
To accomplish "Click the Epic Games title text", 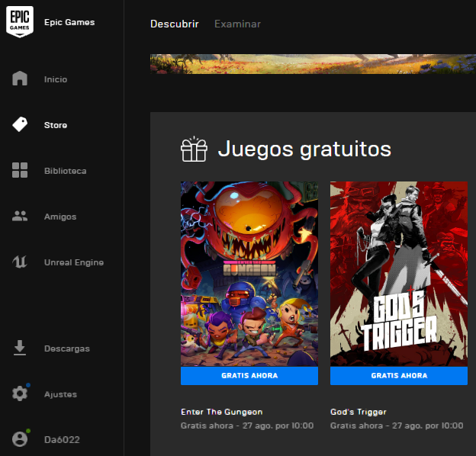I will tap(69, 22).
